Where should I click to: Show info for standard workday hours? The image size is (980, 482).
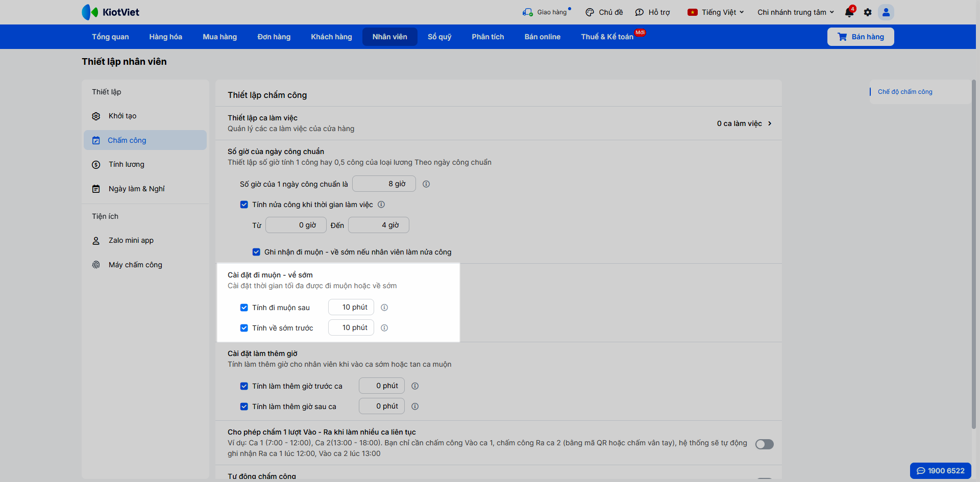(426, 184)
